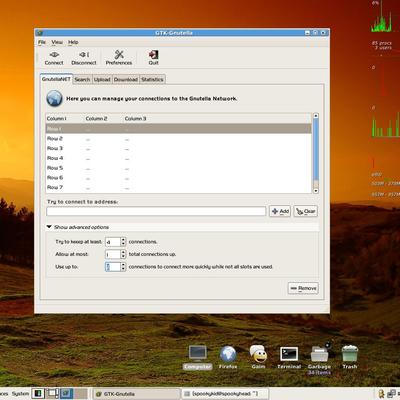Decrease the 'Try to keep at least' connections value
Image resolution: width=400 pixels, height=400 pixels.
(123, 244)
